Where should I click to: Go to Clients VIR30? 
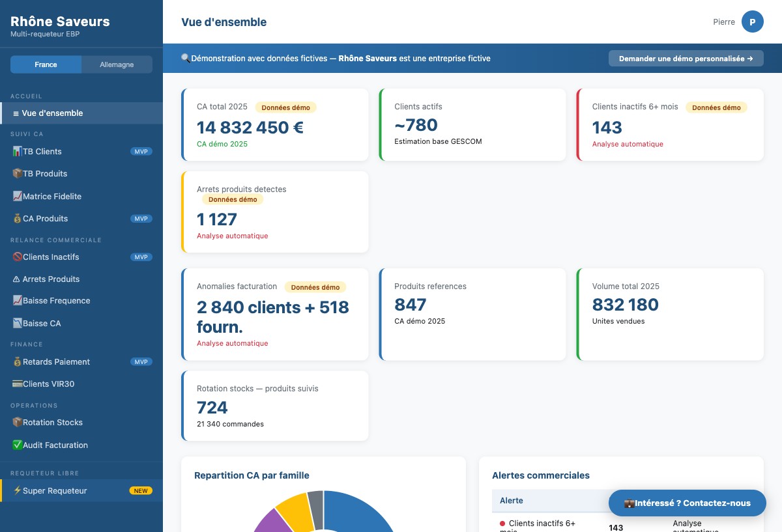tap(81, 384)
